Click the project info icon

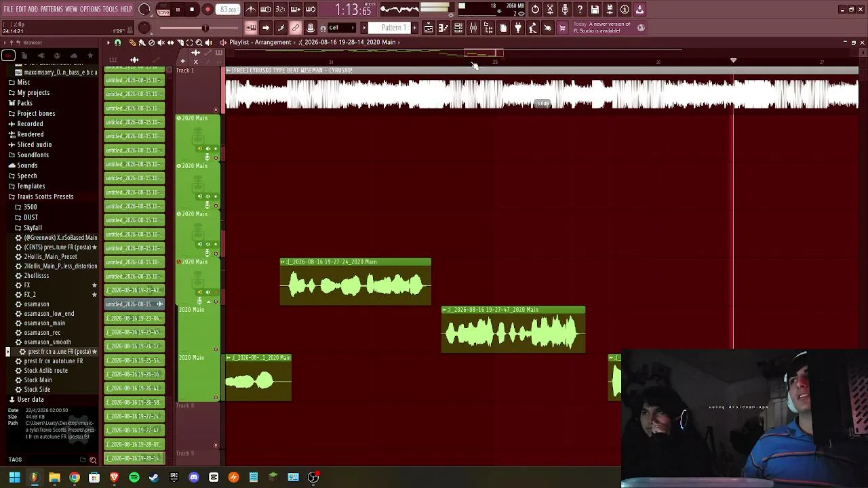tap(625, 9)
